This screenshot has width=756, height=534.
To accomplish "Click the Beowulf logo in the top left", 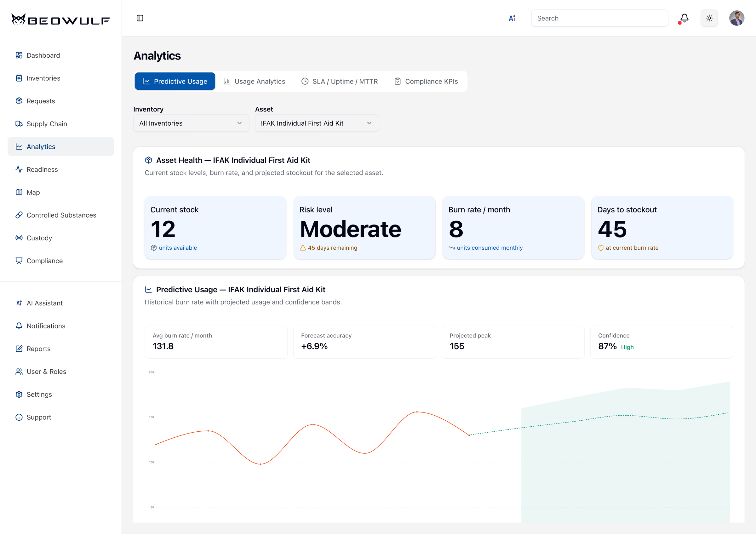I will click(x=60, y=20).
